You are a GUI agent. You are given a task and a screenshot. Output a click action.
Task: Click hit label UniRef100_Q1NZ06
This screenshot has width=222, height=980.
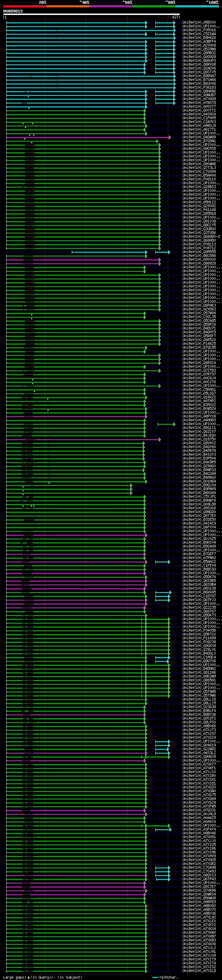coord(199,68)
